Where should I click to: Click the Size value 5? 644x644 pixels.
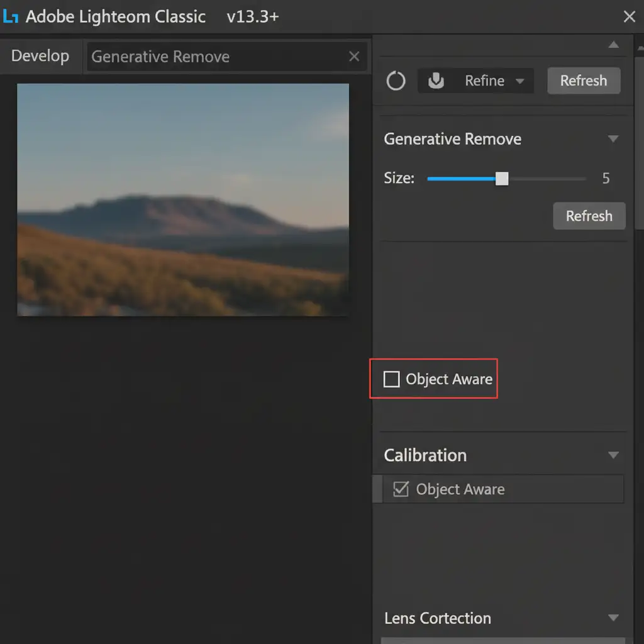click(606, 179)
